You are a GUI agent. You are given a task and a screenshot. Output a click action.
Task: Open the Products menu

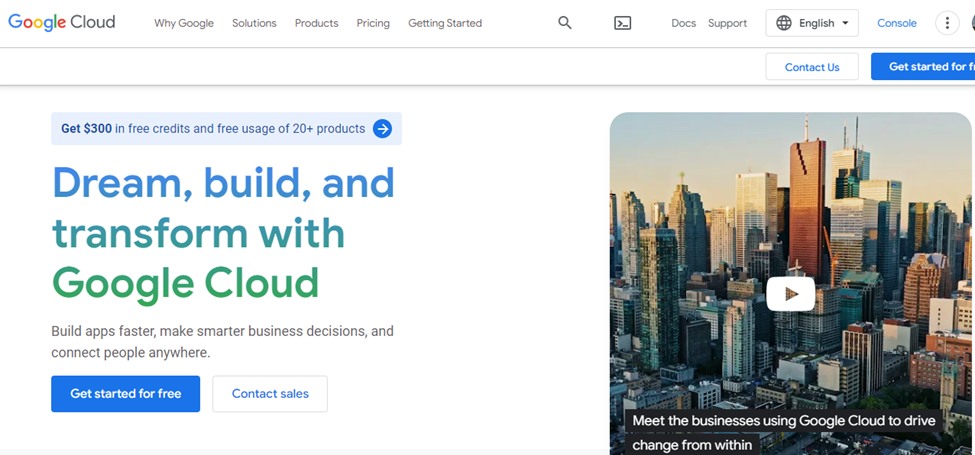click(317, 23)
